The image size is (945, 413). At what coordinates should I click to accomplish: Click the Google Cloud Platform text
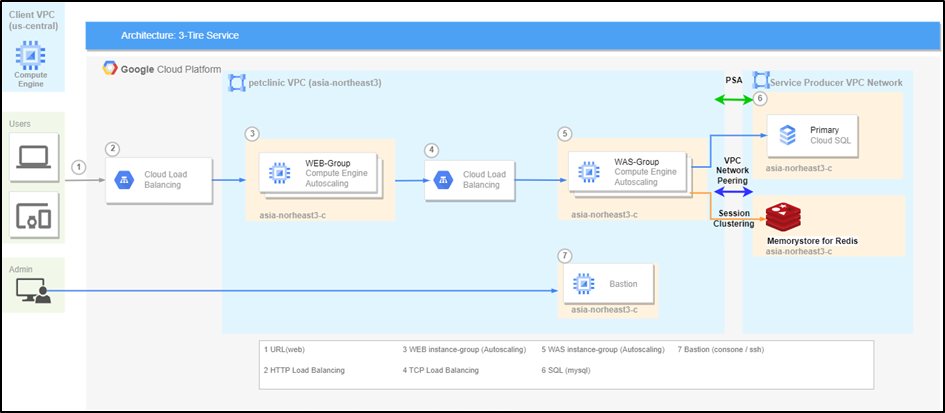(171, 69)
